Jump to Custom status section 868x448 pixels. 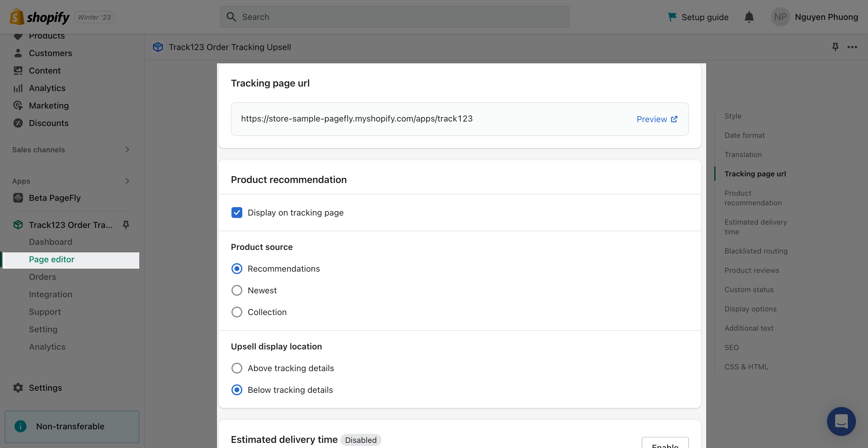pos(749,289)
